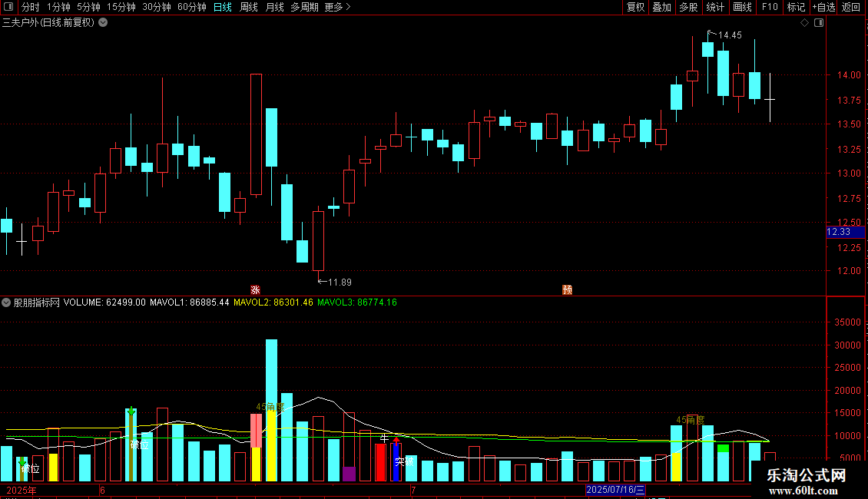This screenshot has width=868, height=499.
Task: Select the 1分钟 period tab
Action: point(58,7)
